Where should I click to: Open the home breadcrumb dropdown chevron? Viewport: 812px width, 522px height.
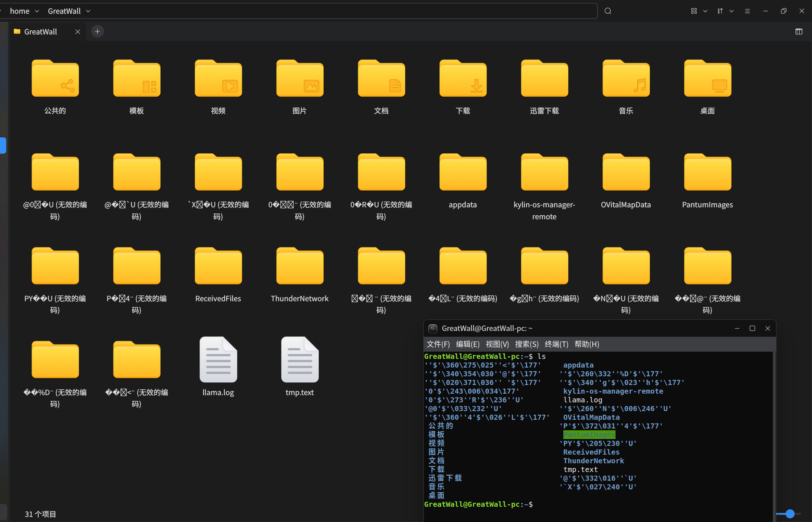click(37, 11)
